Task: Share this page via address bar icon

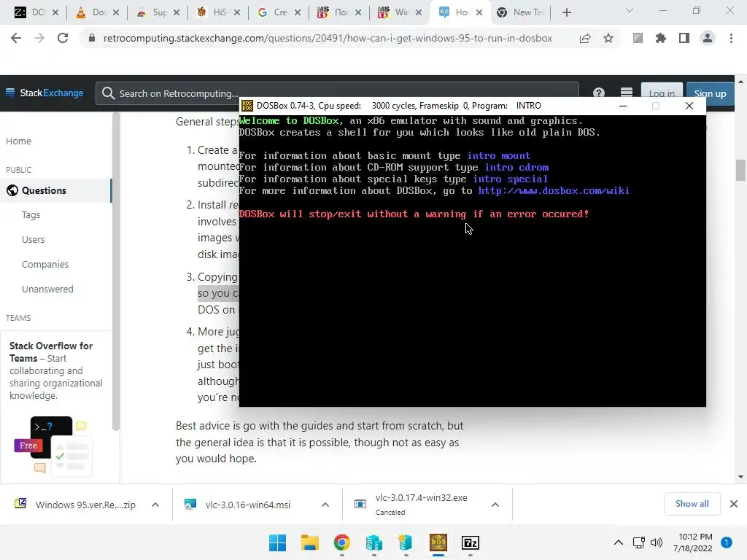Action: click(585, 38)
